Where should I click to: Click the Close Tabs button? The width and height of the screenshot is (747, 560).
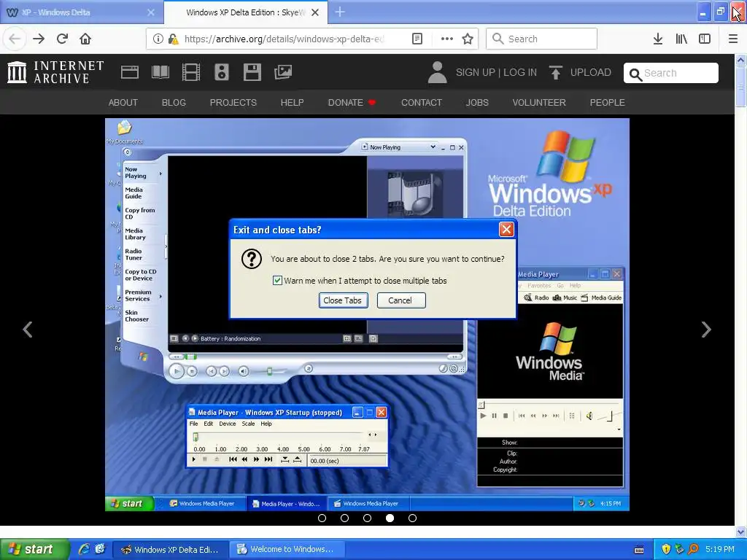[x=343, y=300]
